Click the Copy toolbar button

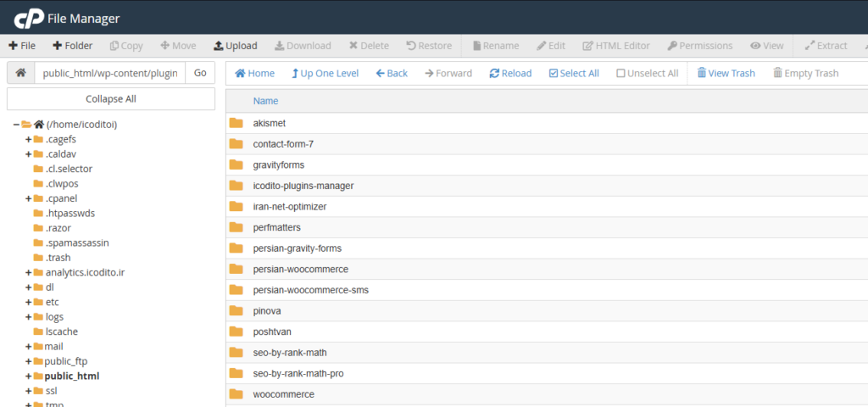click(126, 46)
